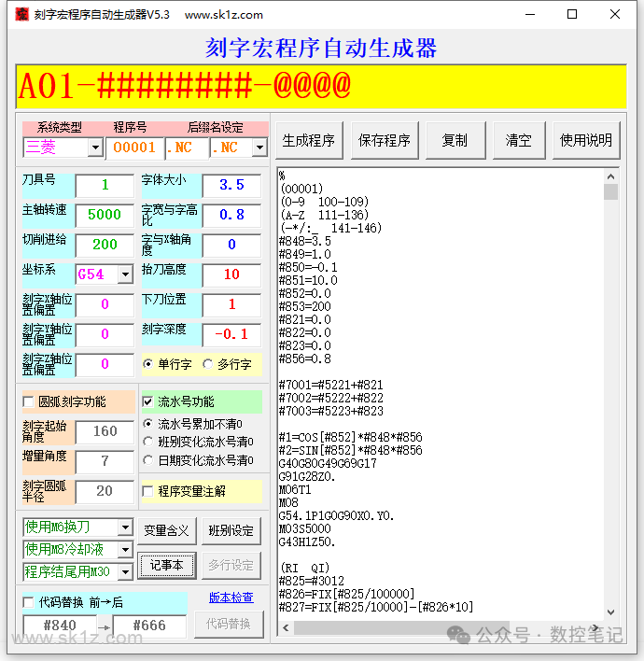
Task: Enable the 圆弧刻字功能 checkbox
Action: click(x=28, y=401)
